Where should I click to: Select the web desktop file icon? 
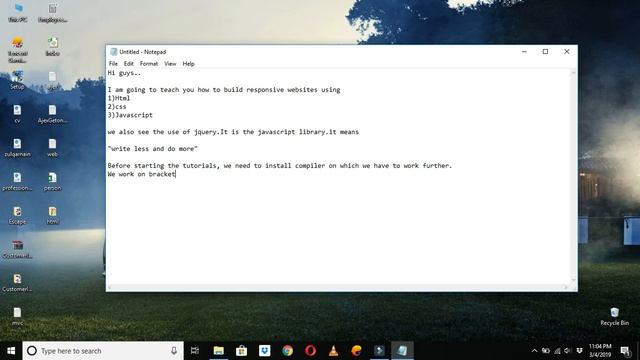[52, 147]
